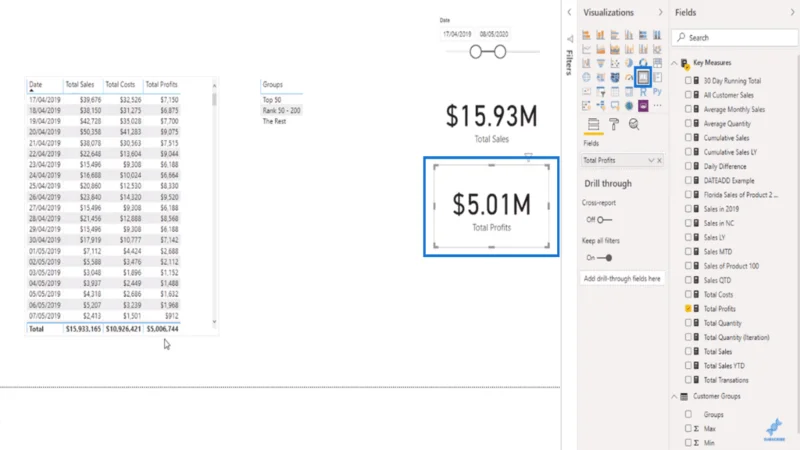Check the All Customer Sales measure
Image resolution: width=800 pixels, height=450 pixels.
tap(688, 95)
